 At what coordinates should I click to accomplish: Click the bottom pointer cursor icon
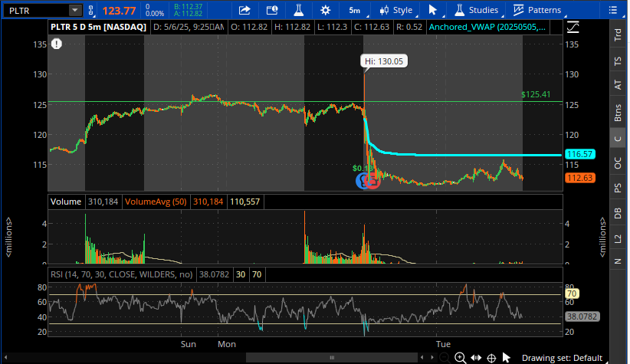[x=507, y=358]
